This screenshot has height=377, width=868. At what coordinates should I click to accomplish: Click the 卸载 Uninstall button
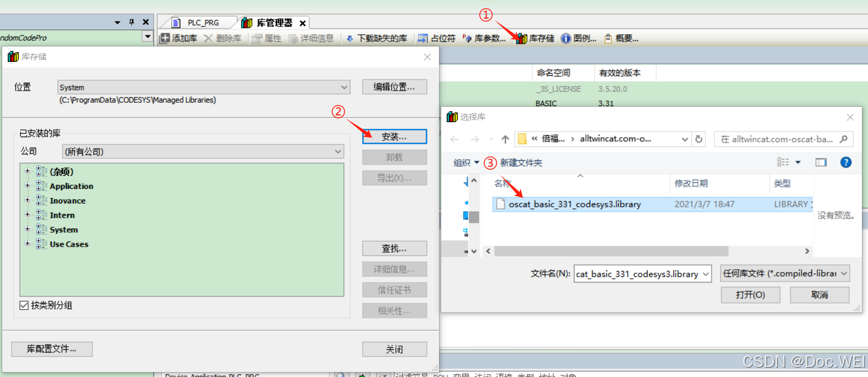tap(395, 157)
